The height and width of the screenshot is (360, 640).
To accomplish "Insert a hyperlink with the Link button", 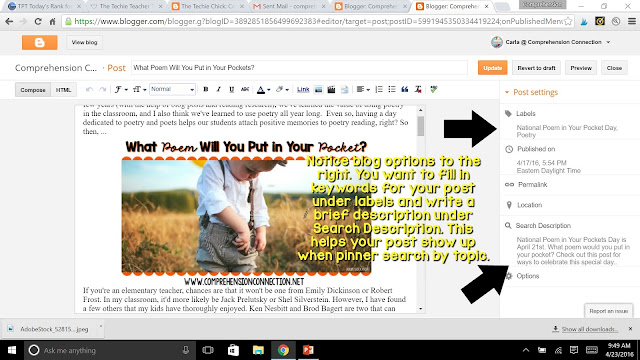I will click(x=303, y=89).
